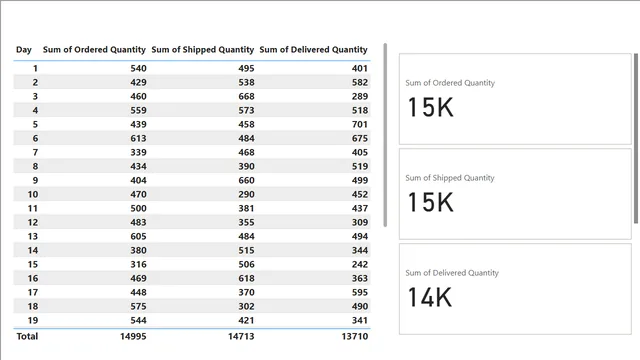Select delivered value 595 for day 17

pyautogui.click(x=360, y=292)
